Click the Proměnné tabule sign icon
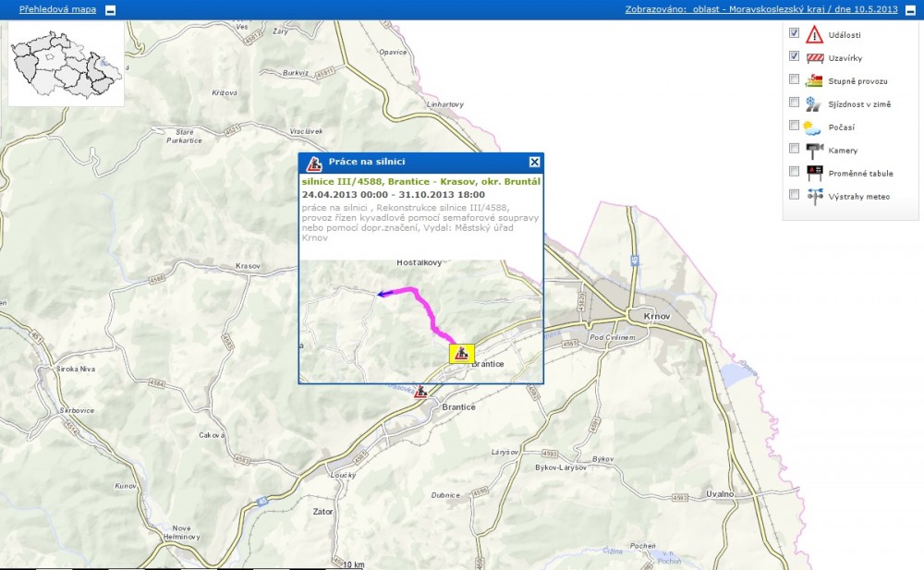The image size is (924, 570). [814, 172]
